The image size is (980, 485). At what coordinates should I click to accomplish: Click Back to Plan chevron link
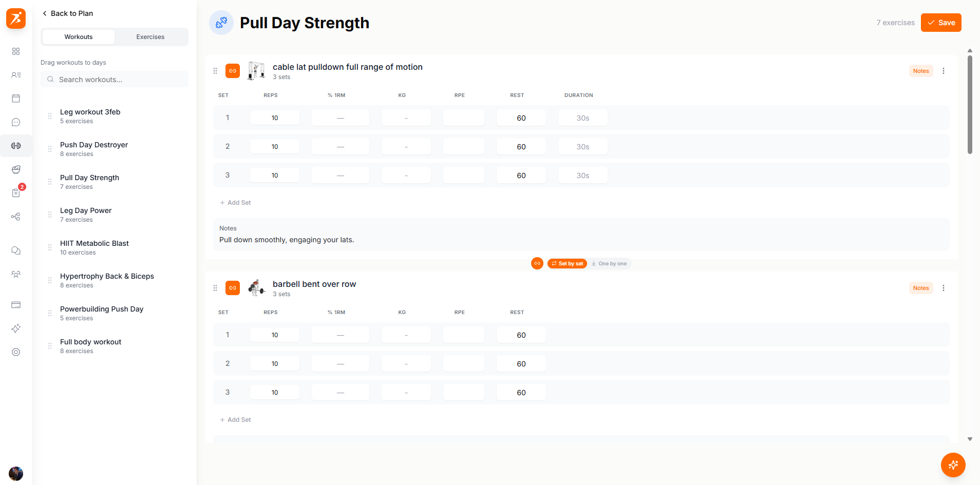(67, 13)
